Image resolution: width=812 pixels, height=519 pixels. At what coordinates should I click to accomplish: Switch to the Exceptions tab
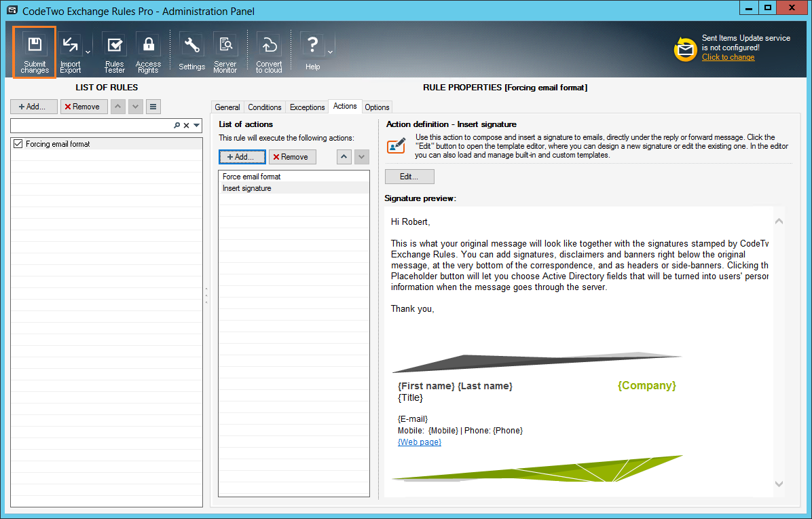click(x=307, y=107)
